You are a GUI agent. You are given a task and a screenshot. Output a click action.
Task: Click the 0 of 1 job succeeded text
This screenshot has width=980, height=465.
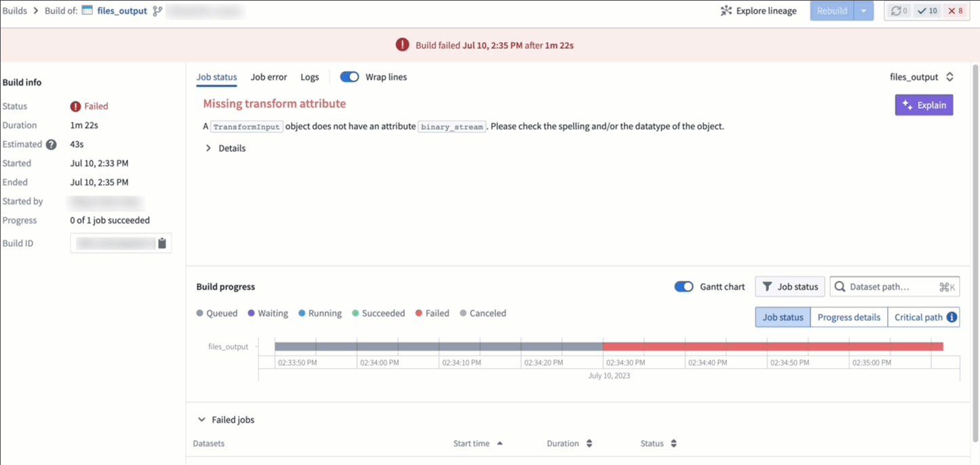[110, 221]
